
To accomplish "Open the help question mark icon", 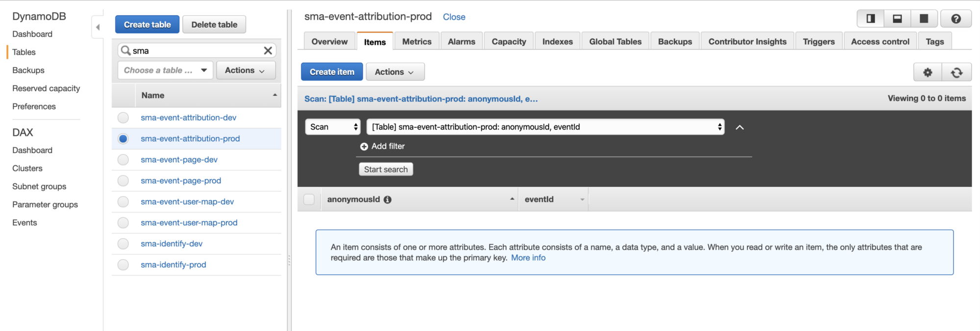I will 955,19.
